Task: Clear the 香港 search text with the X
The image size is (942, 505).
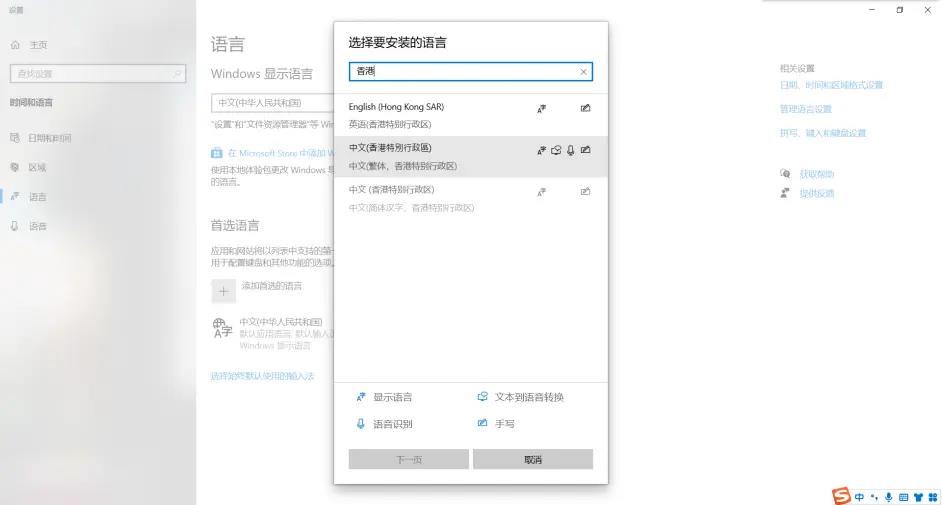Action: (x=583, y=71)
